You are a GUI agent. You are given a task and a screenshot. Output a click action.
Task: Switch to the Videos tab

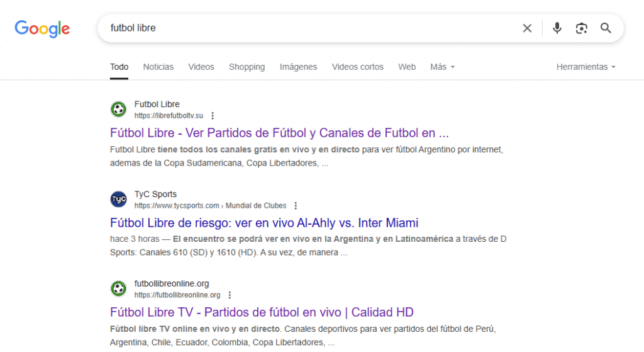pos(201,67)
